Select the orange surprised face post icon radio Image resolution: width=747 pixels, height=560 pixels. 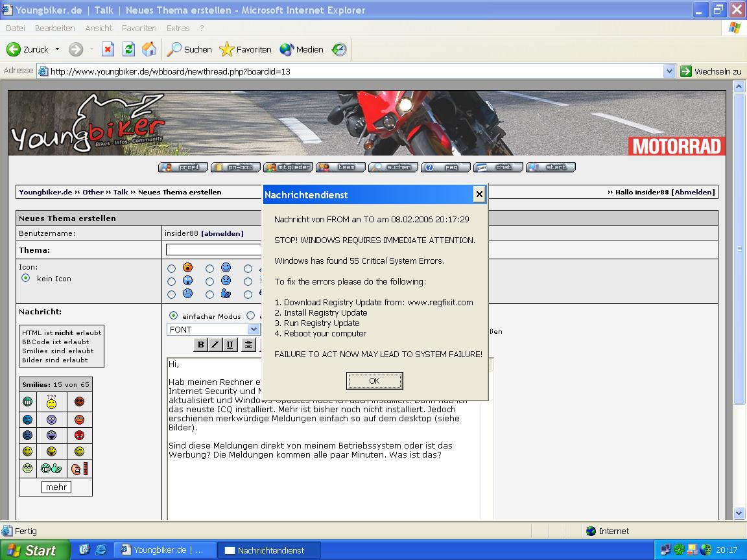tap(171, 268)
